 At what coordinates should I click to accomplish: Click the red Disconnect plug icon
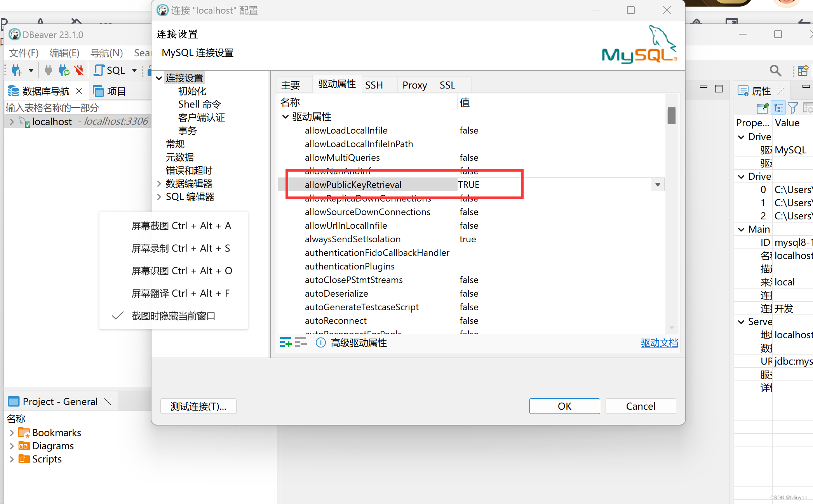pos(79,70)
